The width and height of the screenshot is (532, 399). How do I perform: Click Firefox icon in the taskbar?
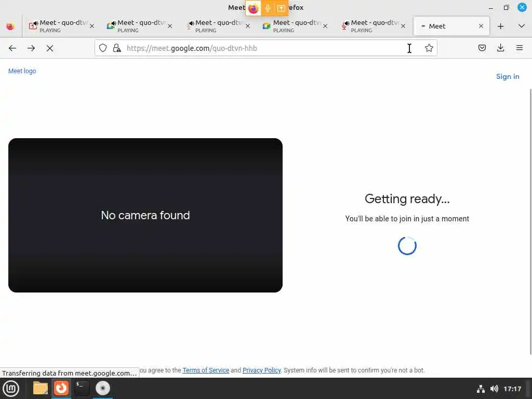(61, 388)
